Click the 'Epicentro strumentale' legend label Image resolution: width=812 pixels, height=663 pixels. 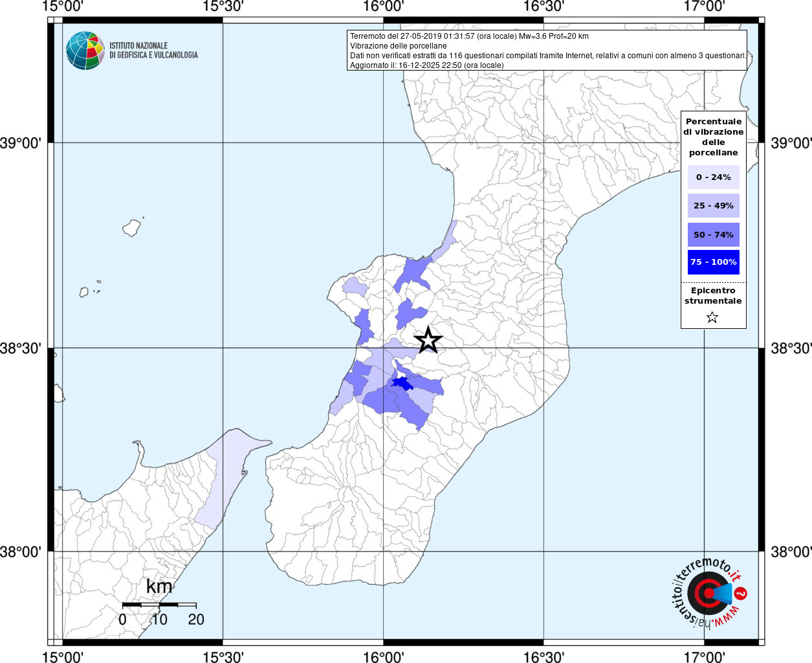[x=713, y=295]
